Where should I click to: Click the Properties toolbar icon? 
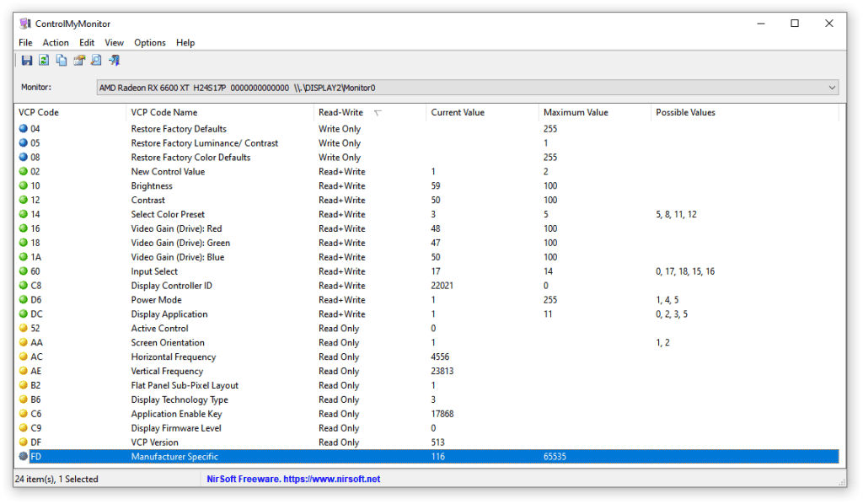coord(79,61)
